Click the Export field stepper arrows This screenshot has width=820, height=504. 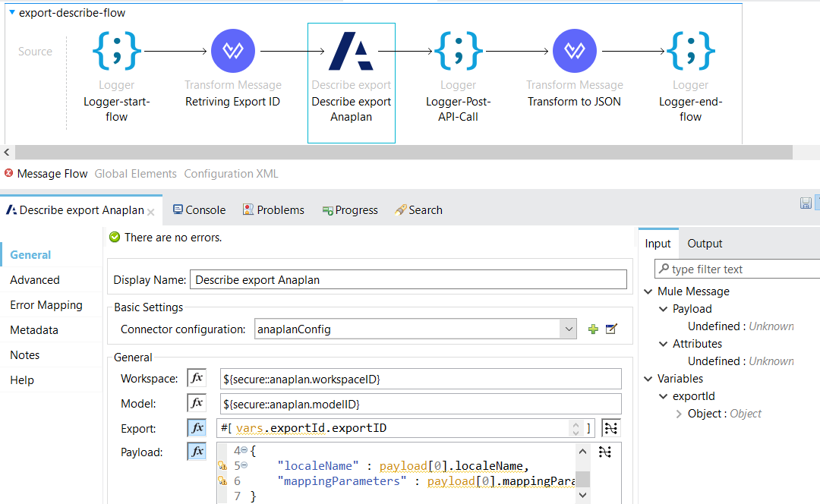[576, 429]
